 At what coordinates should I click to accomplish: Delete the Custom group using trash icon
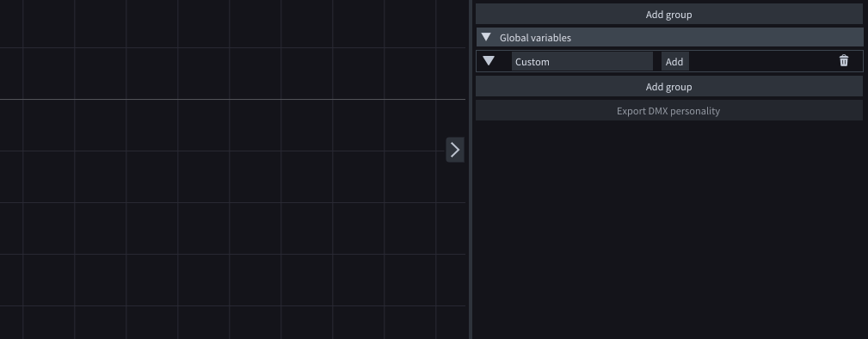844,61
